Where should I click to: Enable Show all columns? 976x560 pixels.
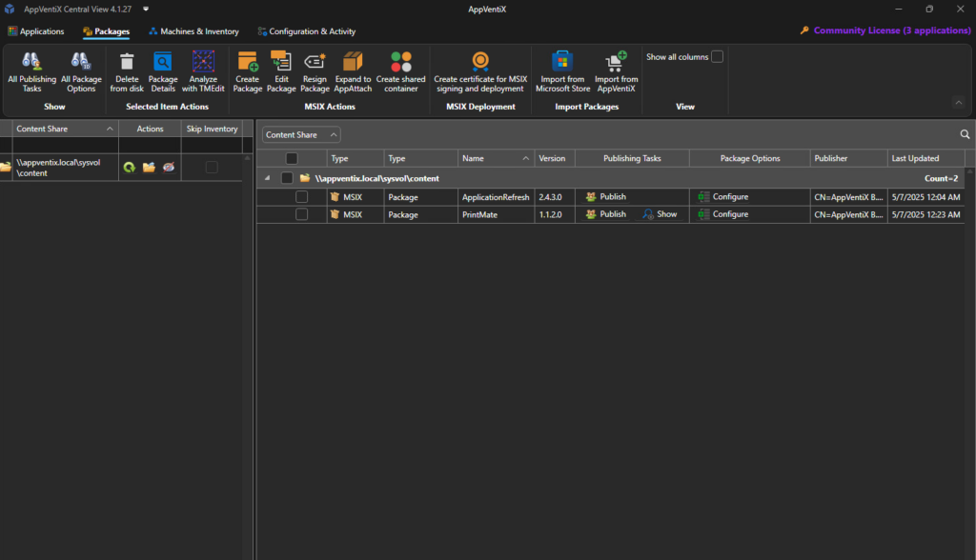tap(717, 56)
